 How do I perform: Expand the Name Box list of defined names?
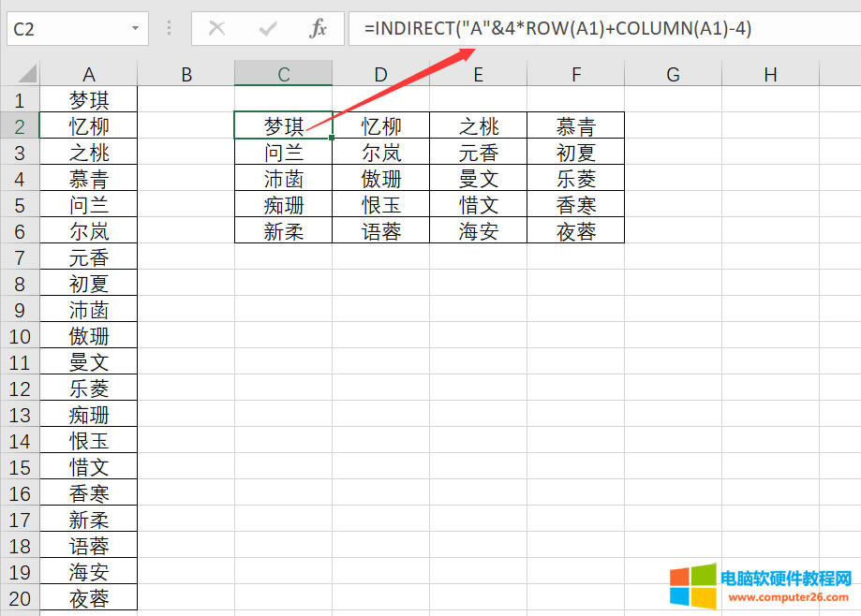pos(134,28)
